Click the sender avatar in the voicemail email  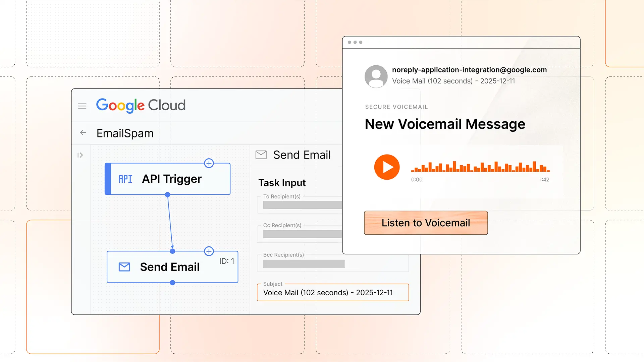click(x=376, y=76)
